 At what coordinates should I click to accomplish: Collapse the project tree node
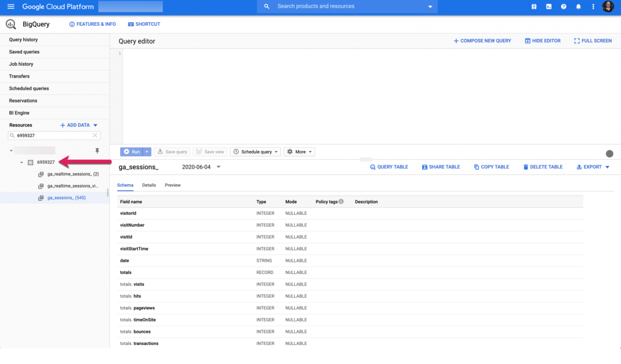pyautogui.click(x=11, y=151)
